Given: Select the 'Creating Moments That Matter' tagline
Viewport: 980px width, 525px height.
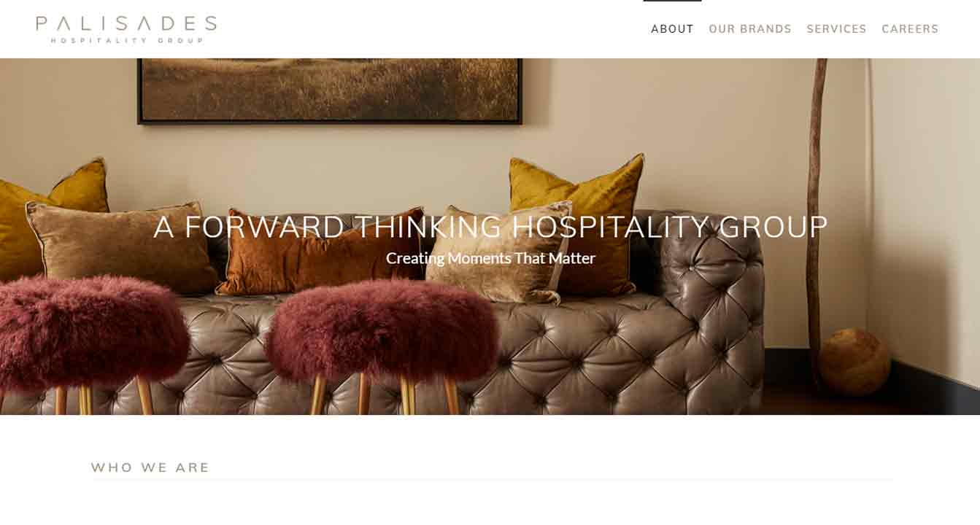Looking at the screenshot, I should 490,258.
